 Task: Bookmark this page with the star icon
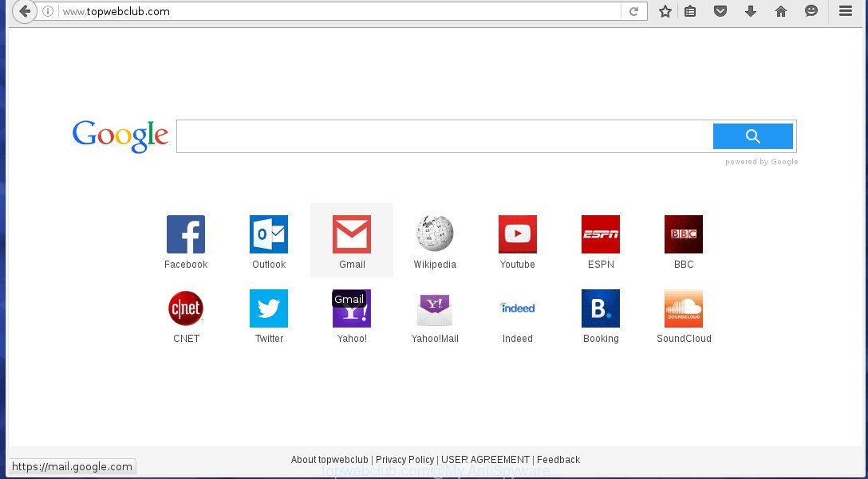tap(665, 11)
